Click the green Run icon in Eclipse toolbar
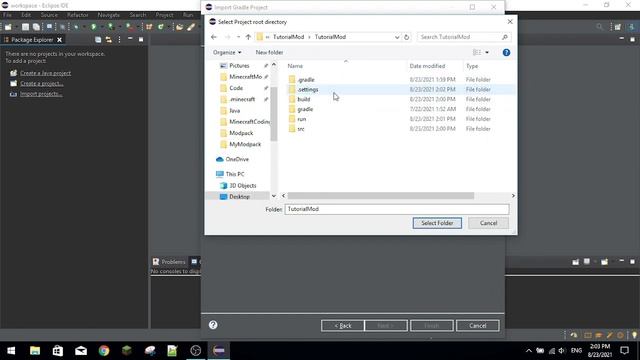The width and height of the screenshot is (640, 360). click(93, 27)
